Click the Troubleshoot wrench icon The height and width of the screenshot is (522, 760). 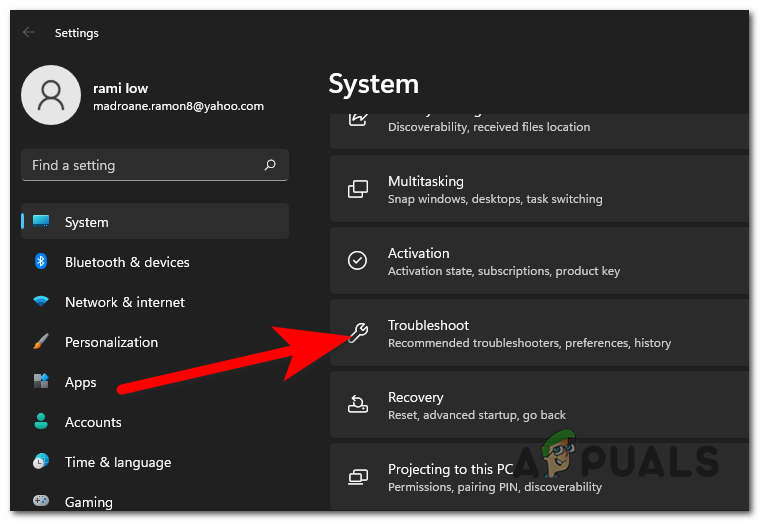click(359, 332)
